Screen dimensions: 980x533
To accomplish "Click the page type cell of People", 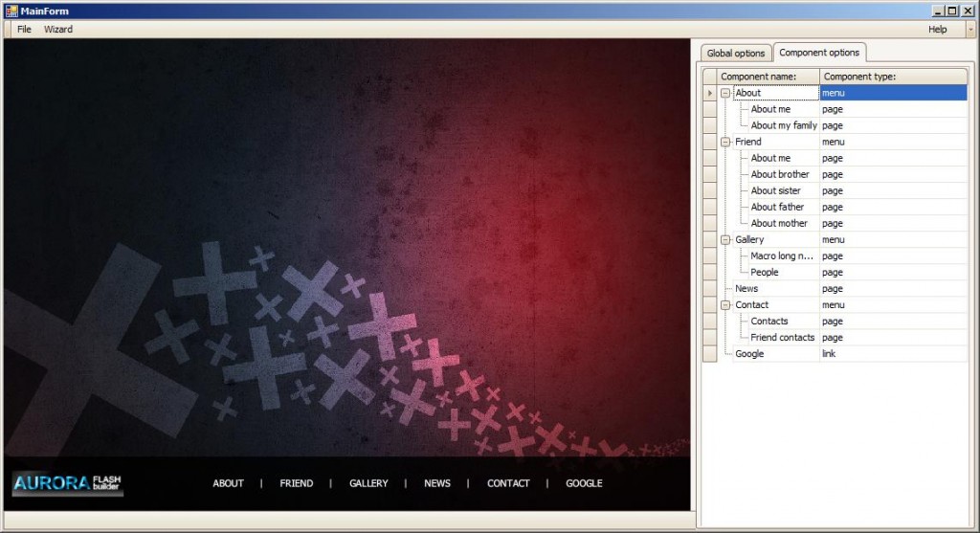I will (893, 273).
